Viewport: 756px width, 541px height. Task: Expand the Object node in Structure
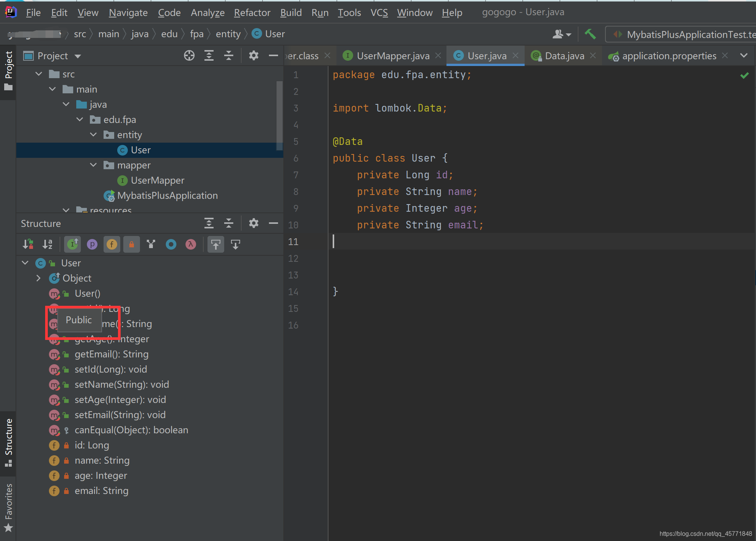pos(38,278)
